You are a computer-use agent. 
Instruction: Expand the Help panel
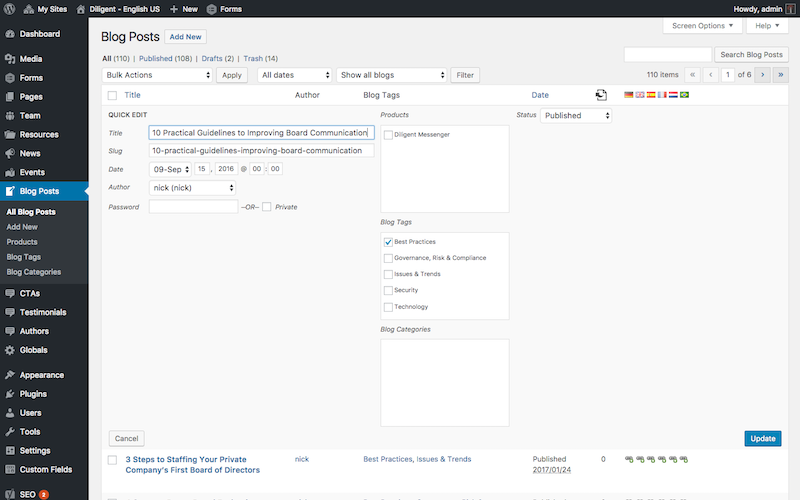coord(767,26)
